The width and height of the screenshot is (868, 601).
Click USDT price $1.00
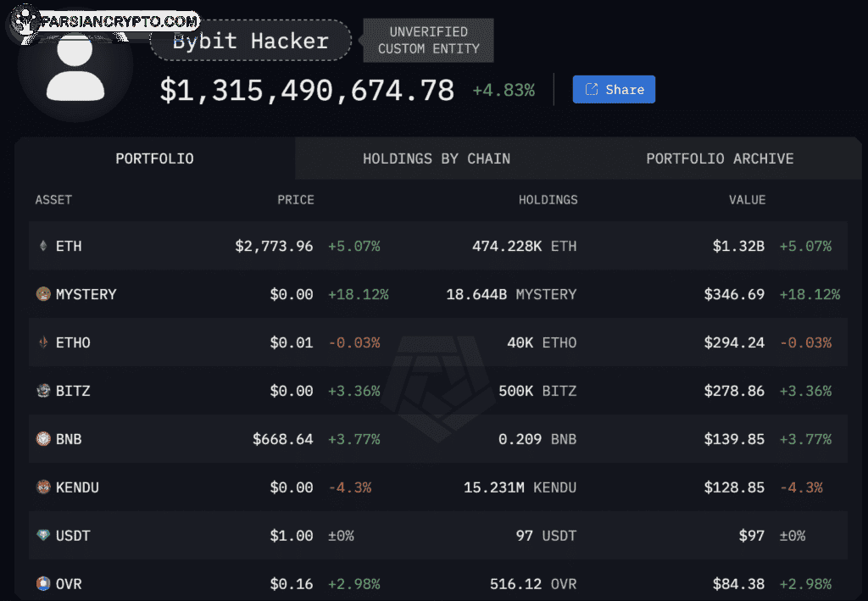tap(292, 535)
